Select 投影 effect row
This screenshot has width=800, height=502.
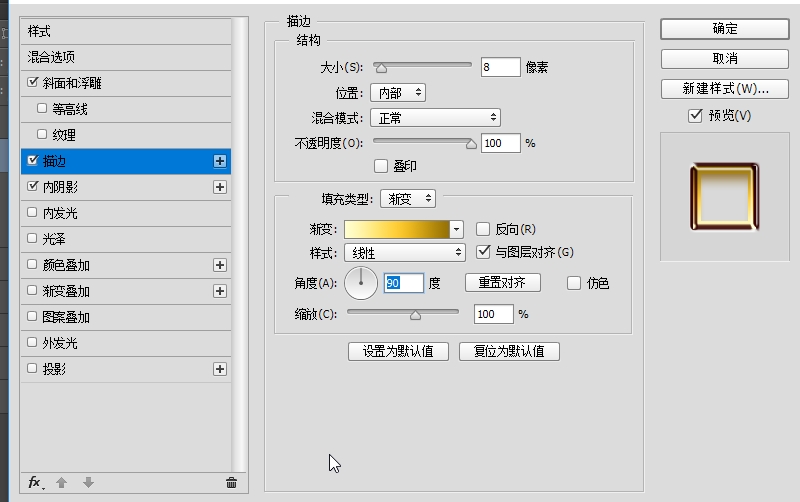[126, 369]
